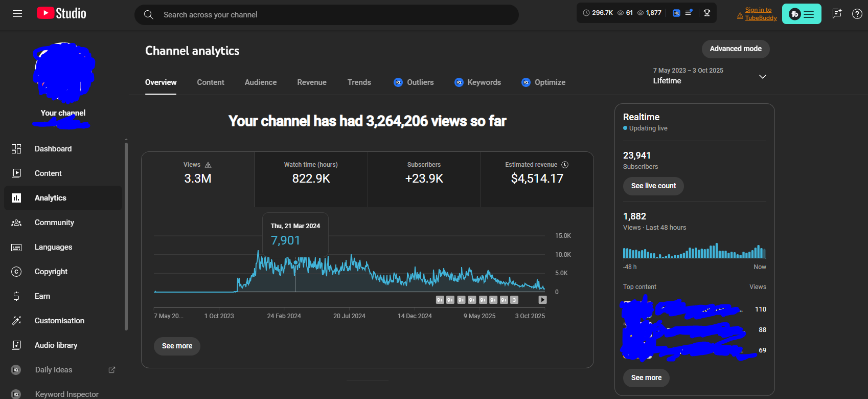Viewport: 868px width, 399px height.
Task: Click the sidebar scrollbar
Action: tap(126, 235)
